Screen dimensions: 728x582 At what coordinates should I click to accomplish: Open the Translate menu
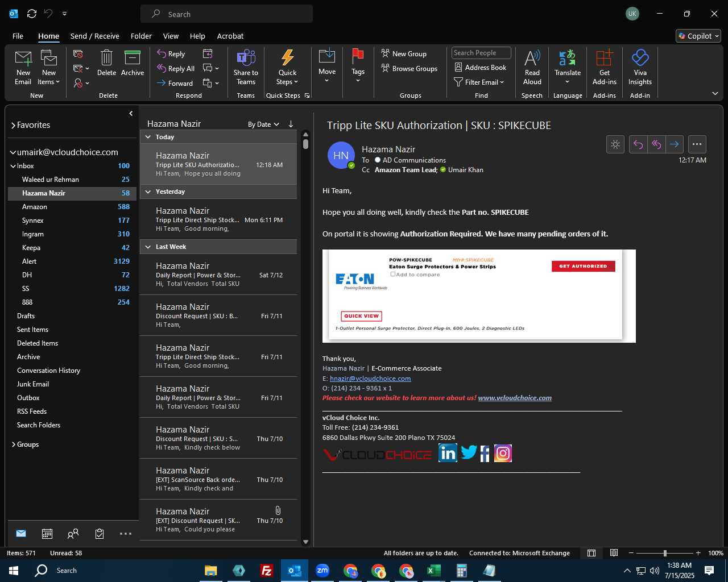pyautogui.click(x=568, y=68)
